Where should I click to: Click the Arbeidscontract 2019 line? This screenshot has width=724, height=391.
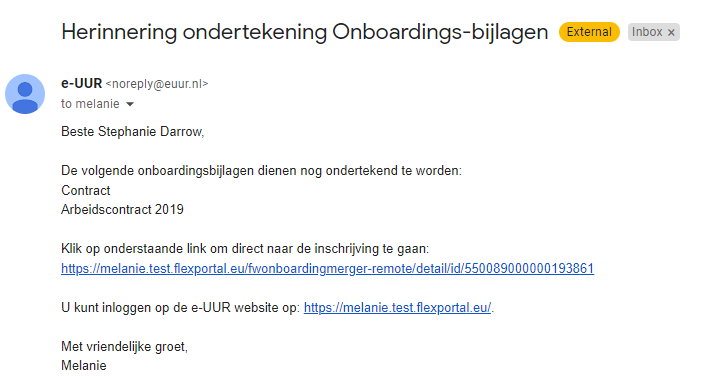[122, 210]
